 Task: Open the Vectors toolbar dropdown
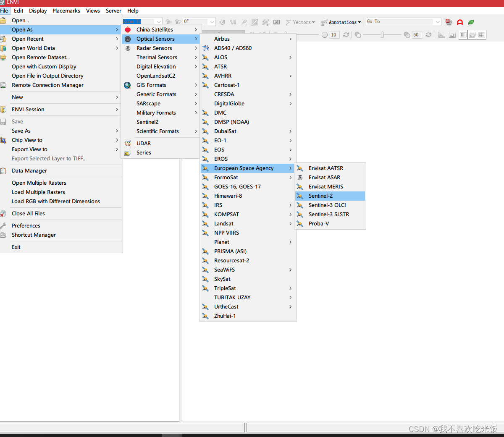[x=300, y=22]
